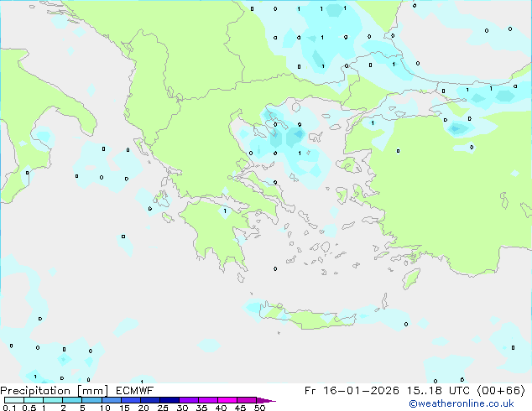Viewport: 532px width, 411px height.
Task: Click the '50' legend scale label
Action: tap(259, 408)
